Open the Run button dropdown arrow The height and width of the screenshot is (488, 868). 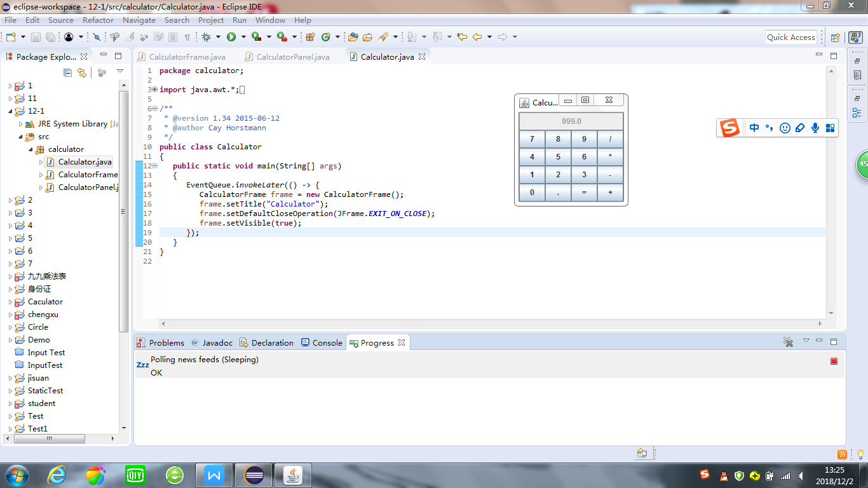(x=243, y=37)
